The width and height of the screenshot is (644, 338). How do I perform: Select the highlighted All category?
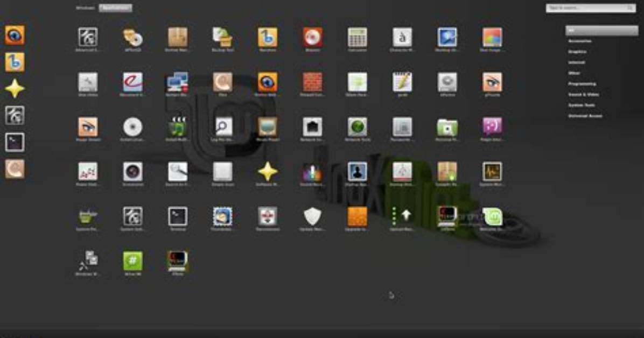(601, 30)
